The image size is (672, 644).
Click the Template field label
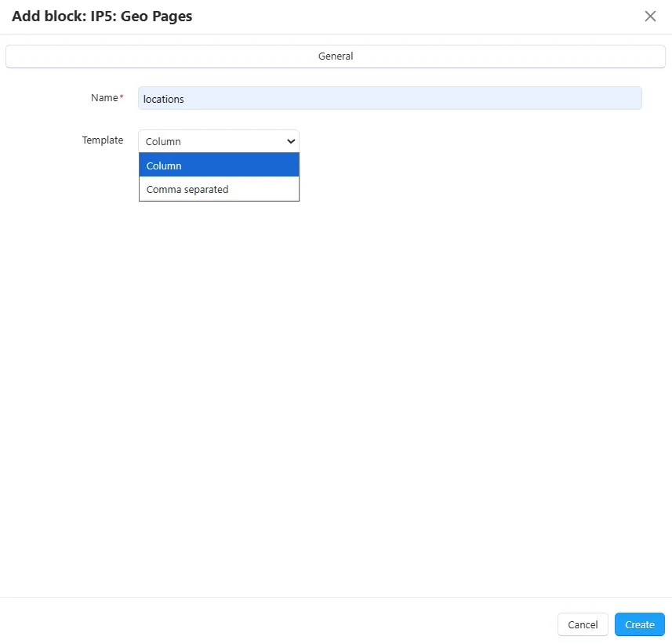click(103, 140)
